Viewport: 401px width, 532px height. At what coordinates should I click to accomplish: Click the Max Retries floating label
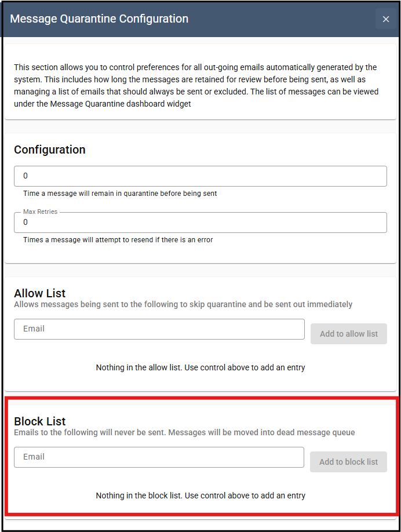tap(41, 212)
